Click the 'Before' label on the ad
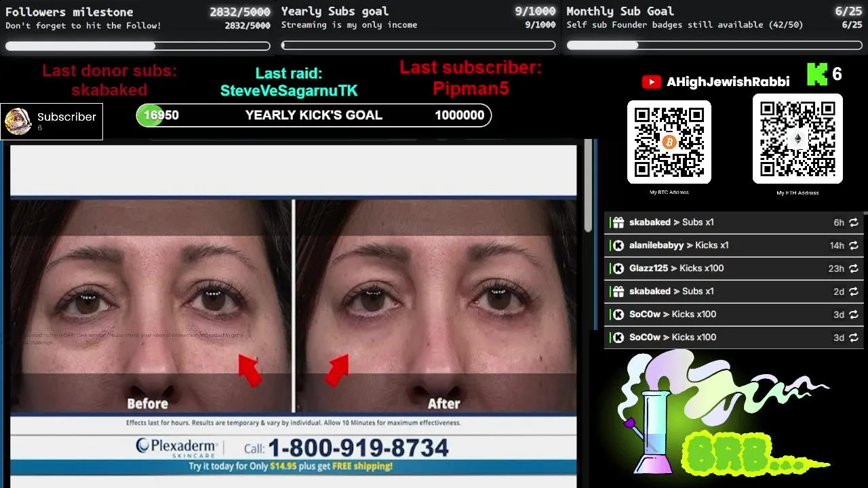868x488 pixels. [x=147, y=404]
